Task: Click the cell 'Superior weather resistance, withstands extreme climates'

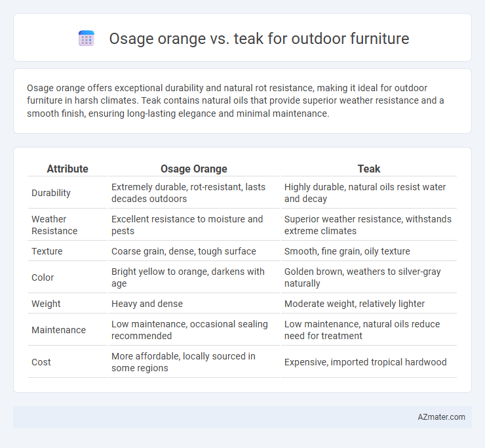Action: click(x=368, y=225)
